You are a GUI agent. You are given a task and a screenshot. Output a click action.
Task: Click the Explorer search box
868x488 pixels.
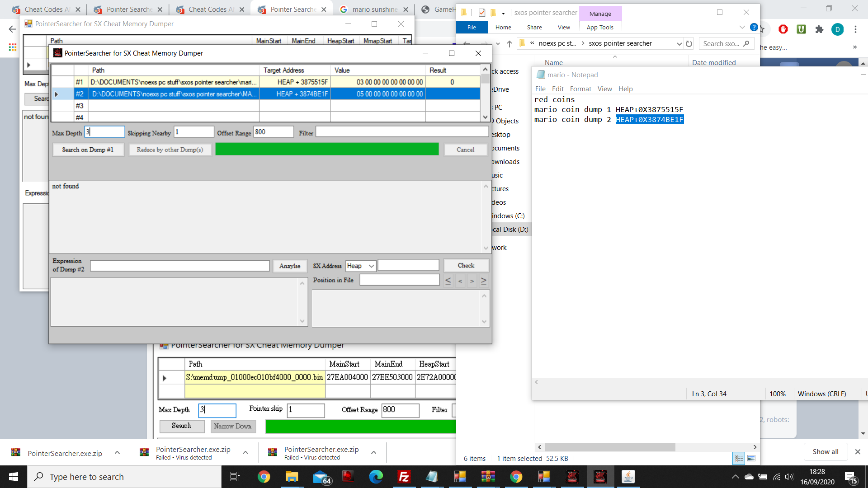coord(726,43)
